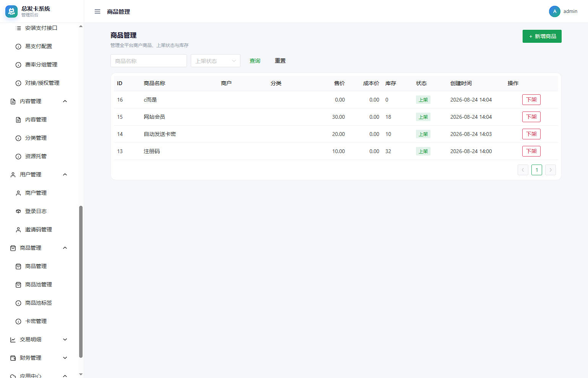
Task: Click the sidebar scroll-up arrow
Action: pyautogui.click(x=81, y=26)
